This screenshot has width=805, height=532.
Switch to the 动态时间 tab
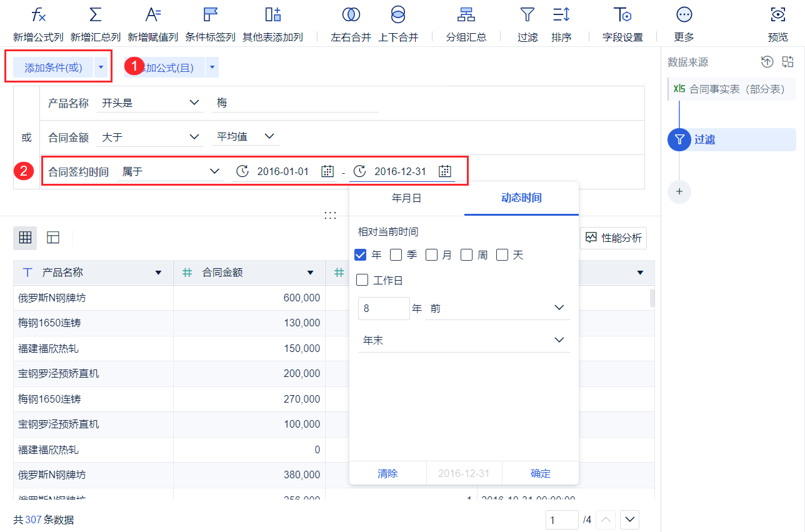[x=521, y=198]
